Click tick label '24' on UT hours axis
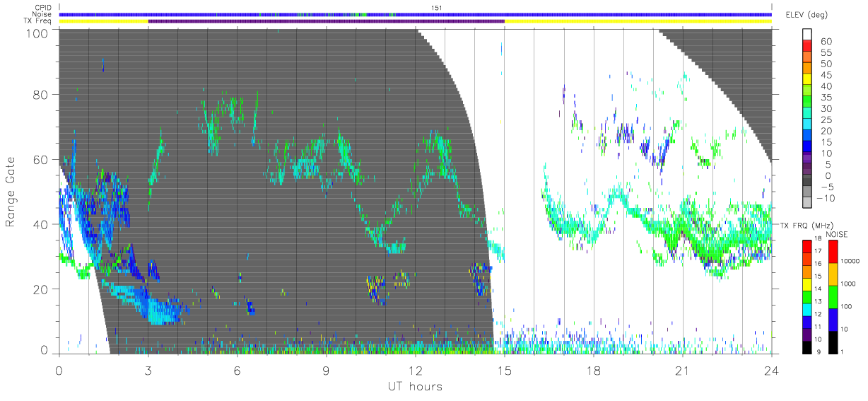The width and height of the screenshot is (868, 401). [x=771, y=370]
